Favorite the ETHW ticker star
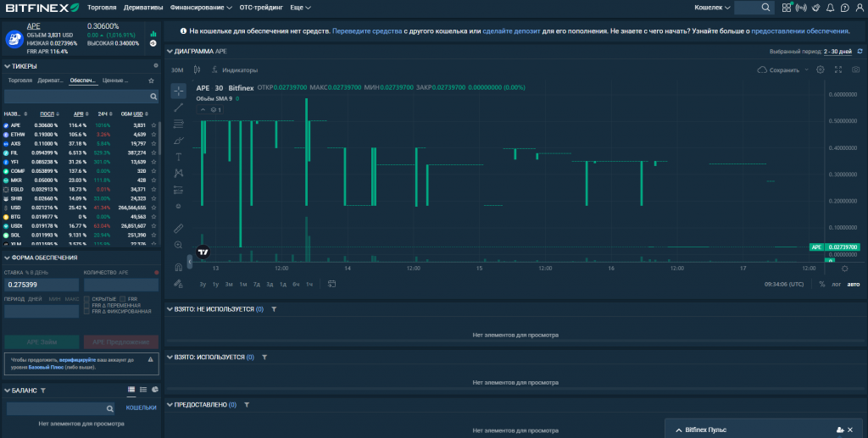868x438 pixels. click(x=154, y=135)
